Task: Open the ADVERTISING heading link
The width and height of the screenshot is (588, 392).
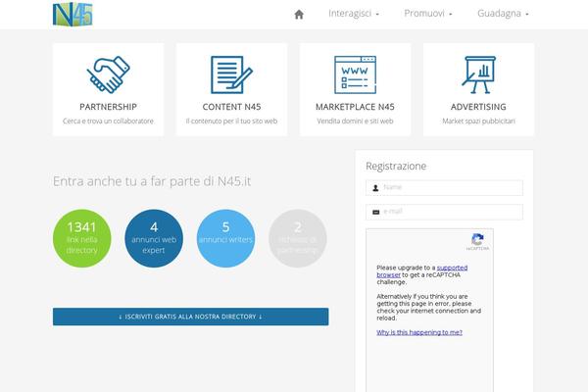Action: click(x=478, y=107)
